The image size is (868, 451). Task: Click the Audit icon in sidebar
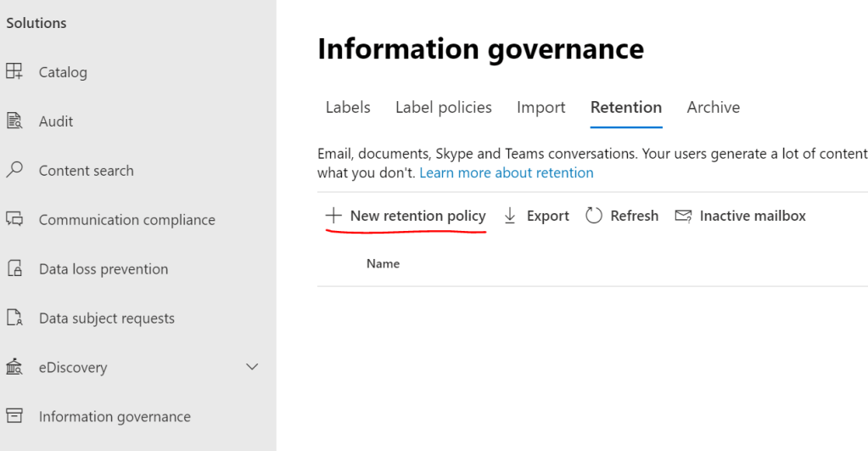14,121
